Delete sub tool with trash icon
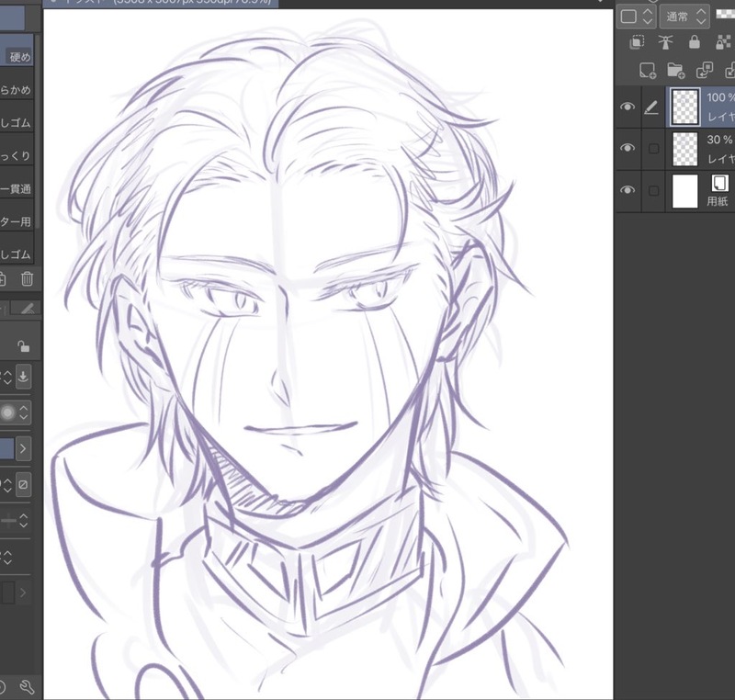 tap(28, 278)
